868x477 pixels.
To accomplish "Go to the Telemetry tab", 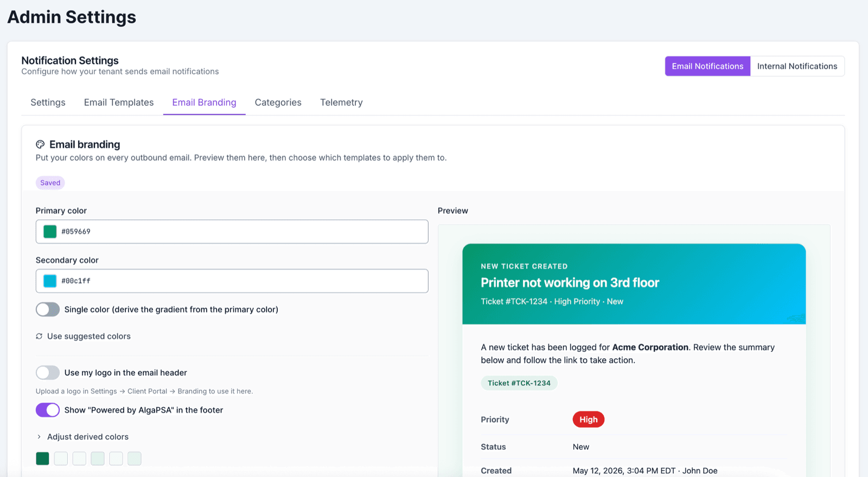I will (341, 103).
